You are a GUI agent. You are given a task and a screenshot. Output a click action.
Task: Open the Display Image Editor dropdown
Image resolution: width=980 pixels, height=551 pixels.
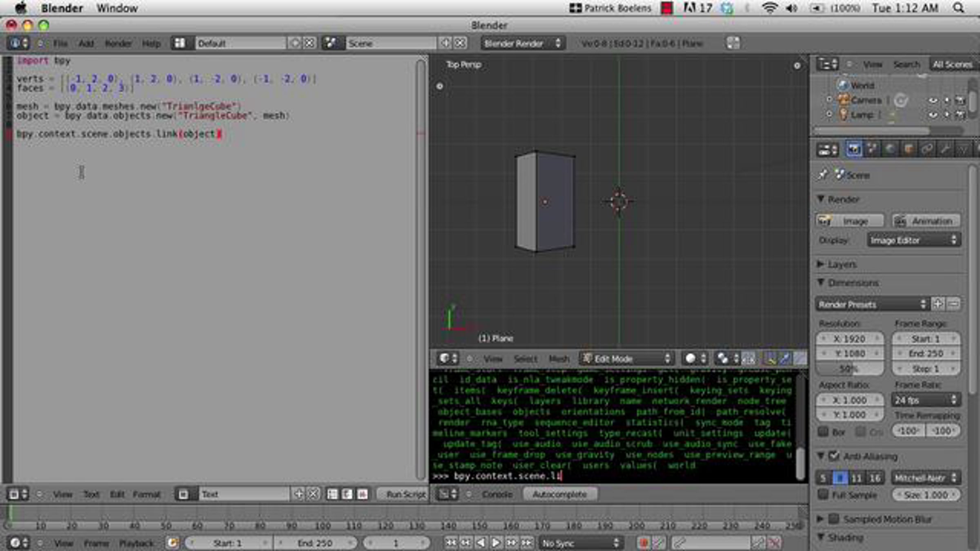tap(914, 240)
